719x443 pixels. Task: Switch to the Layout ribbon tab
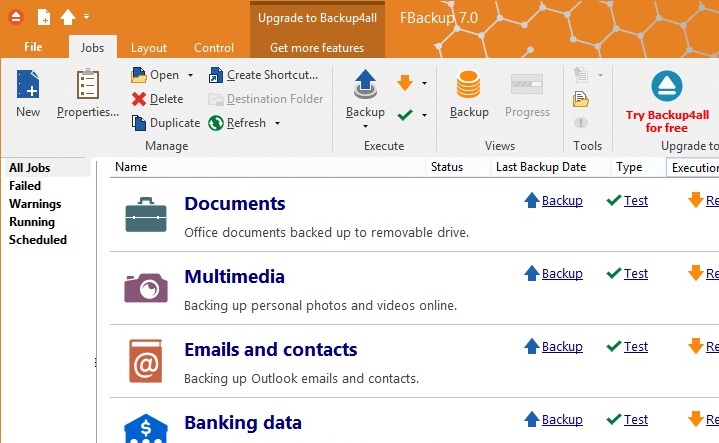click(149, 47)
